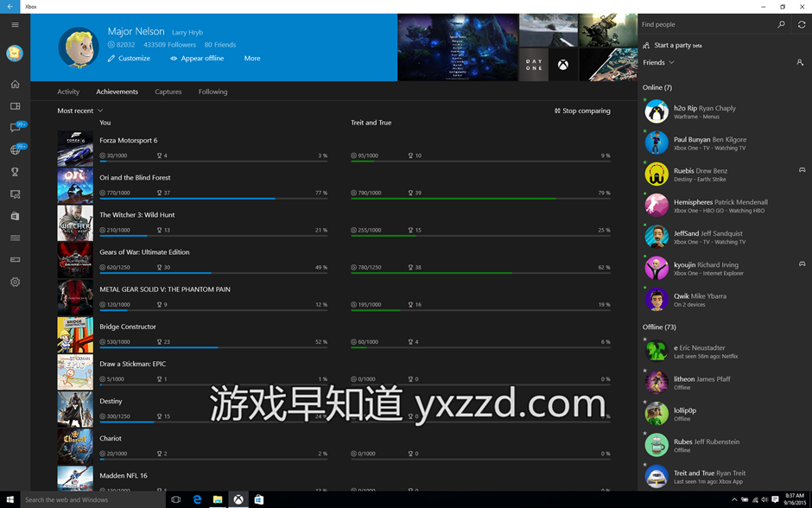Open friend Qwik Mike Ybarra
812x508 pixels.
(x=725, y=300)
